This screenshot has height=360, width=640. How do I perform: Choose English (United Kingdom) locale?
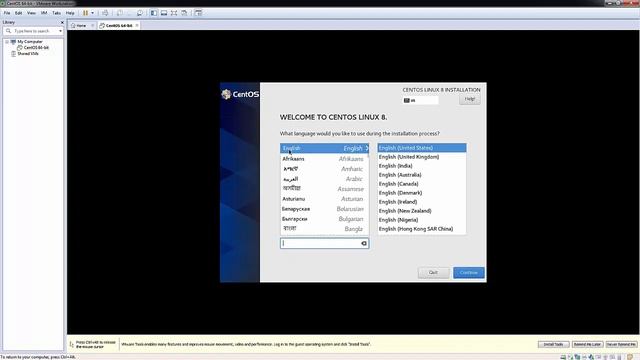click(x=422, y=157)
